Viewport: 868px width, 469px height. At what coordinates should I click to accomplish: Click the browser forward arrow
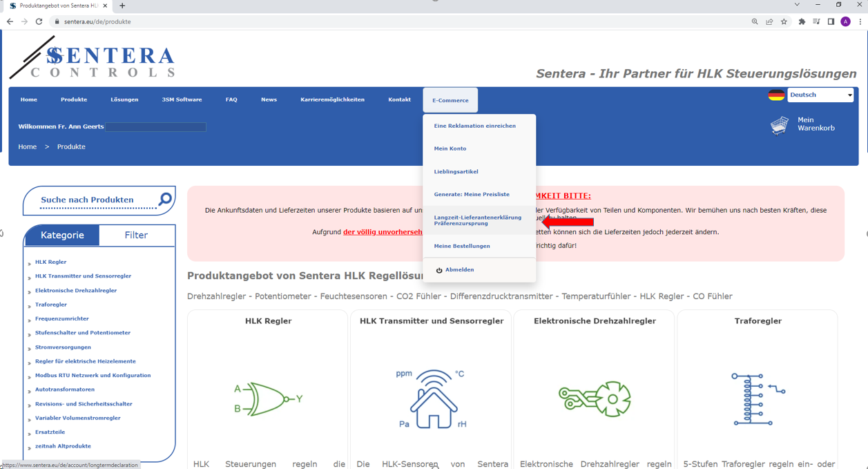point(24,21)
